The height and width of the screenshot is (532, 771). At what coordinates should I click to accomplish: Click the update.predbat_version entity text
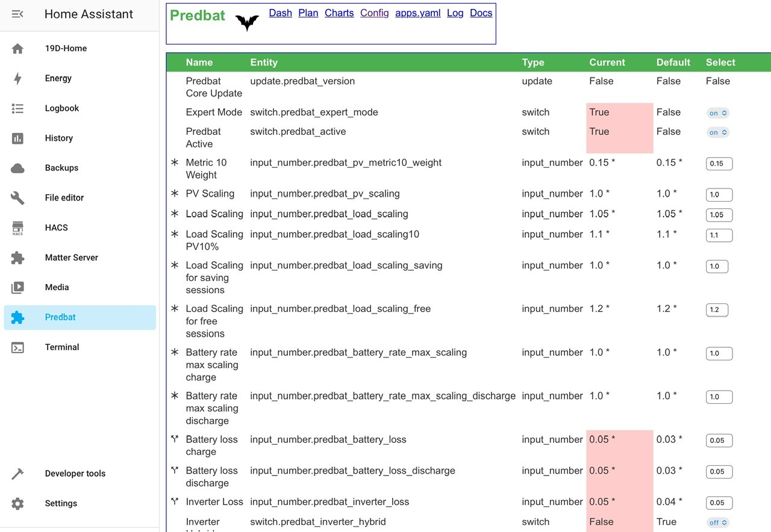click(x=302, y=81)
